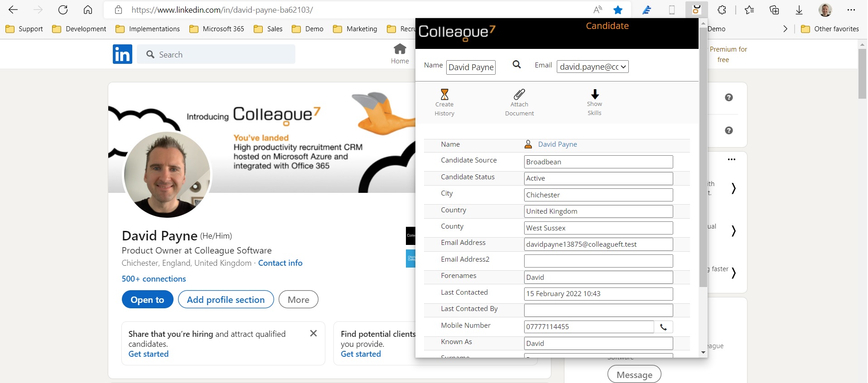Click the Show Skills arrow icon
Viewport: 868px width, 383px height.
coord(595,94)
